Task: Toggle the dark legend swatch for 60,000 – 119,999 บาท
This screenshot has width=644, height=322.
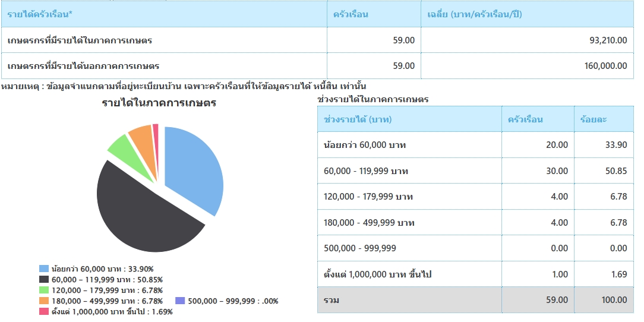Action: tap(44, 280)
